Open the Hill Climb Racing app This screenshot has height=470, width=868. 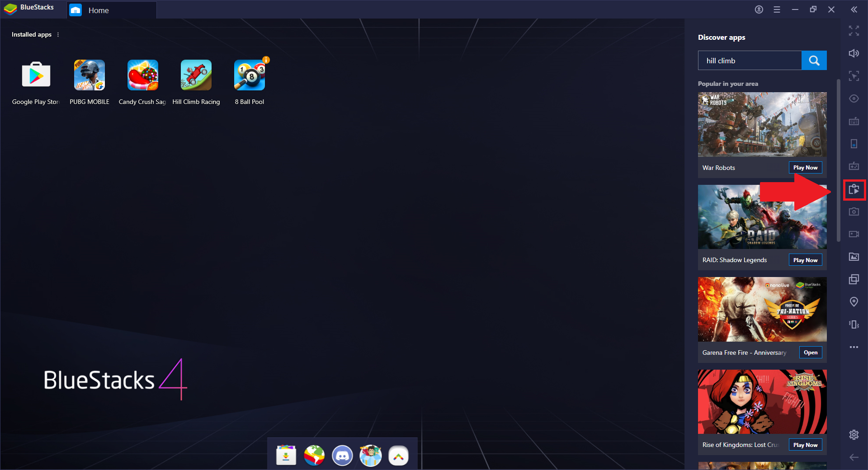(196, 75)
